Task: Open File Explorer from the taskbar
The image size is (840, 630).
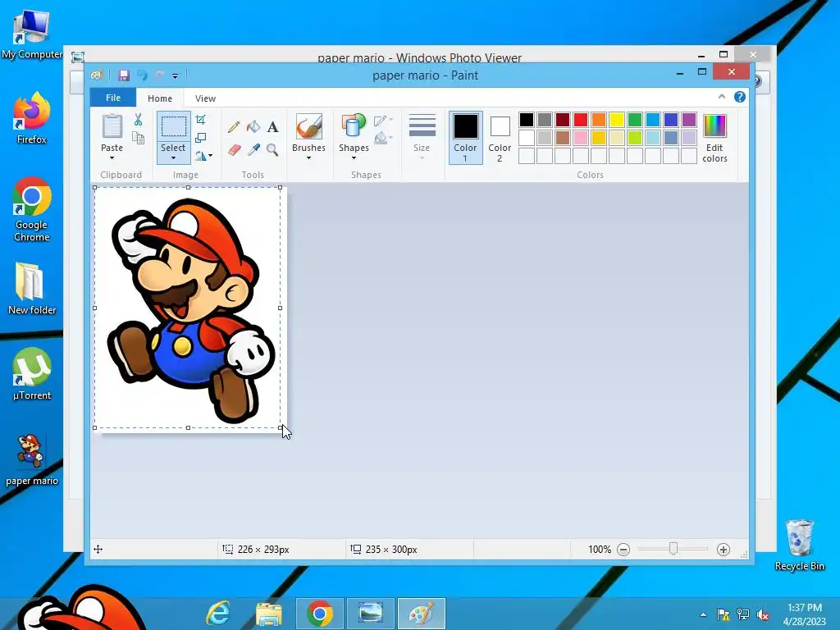Action: pyautogui.click(x=269, y=614)
